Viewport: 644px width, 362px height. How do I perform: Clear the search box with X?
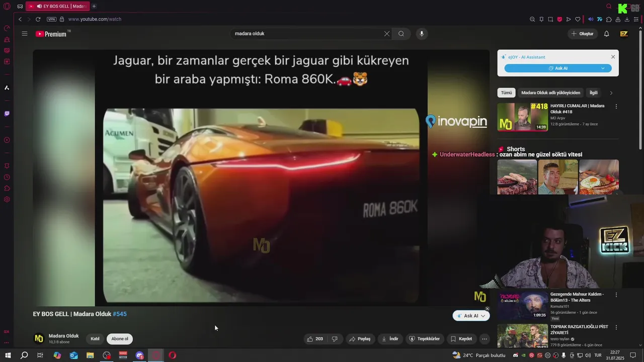tap(387, 34)
